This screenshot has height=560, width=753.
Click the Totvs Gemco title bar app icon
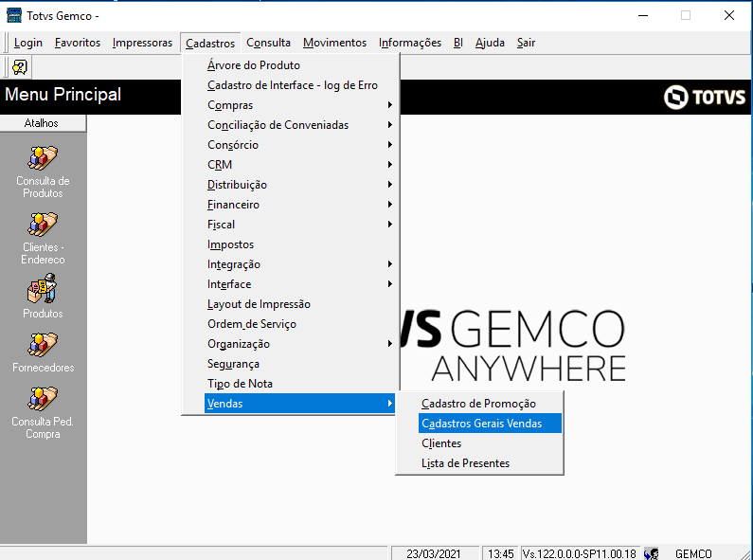pos(14,15)
